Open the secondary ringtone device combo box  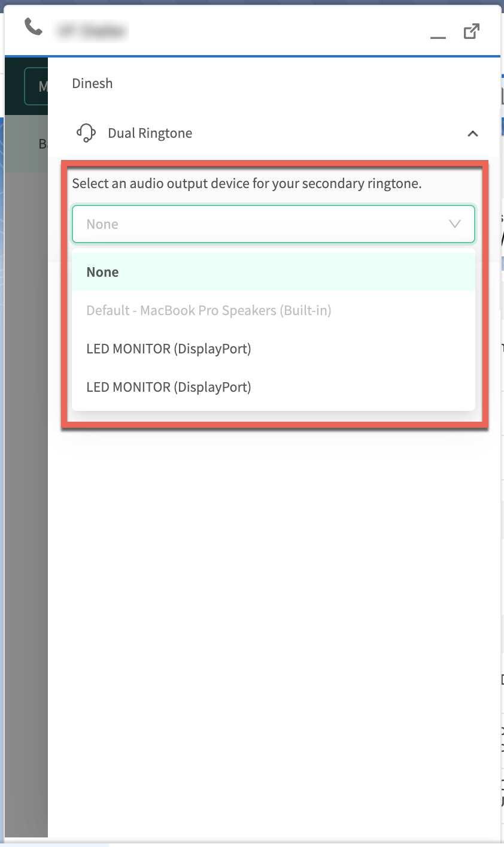coord(274,224)
